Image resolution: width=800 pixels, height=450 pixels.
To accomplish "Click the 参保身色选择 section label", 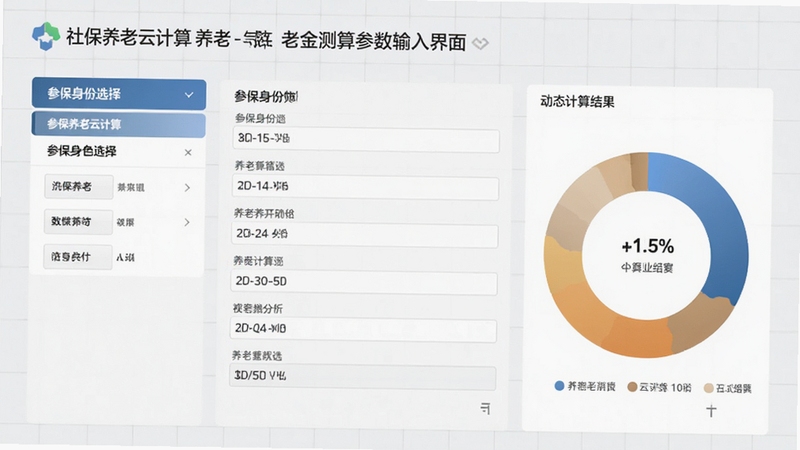I will (x=82, y=151).
